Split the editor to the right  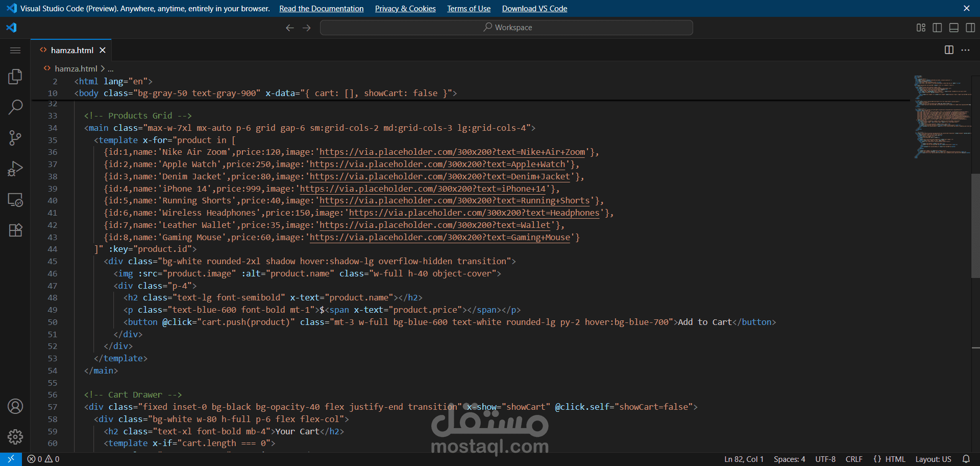point(949,50)
